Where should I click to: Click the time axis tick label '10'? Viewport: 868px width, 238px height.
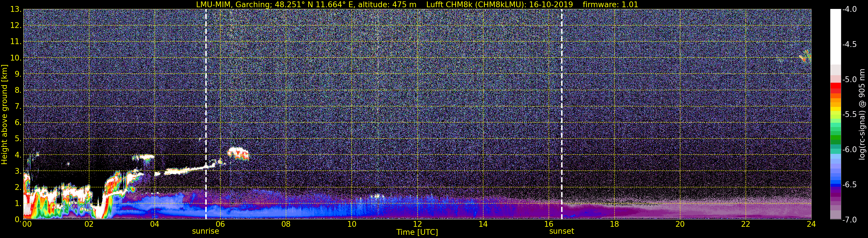352,224
